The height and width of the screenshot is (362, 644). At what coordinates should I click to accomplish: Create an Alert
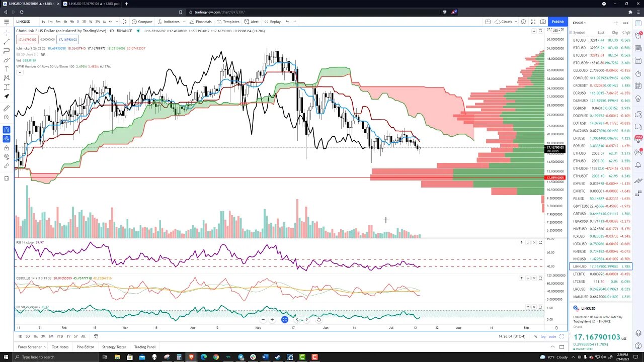pyautogui.click(x=251, y=22)
